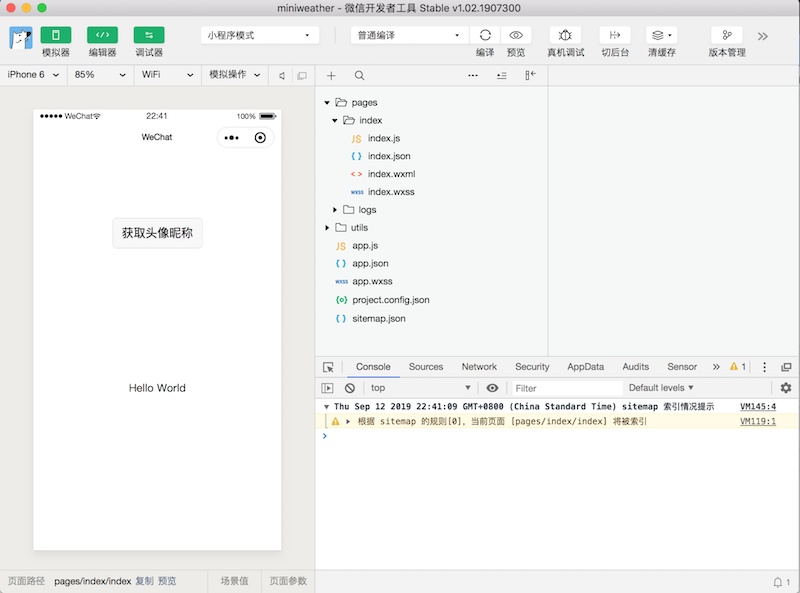Activate the element inspector icon

(x=328, y=367)
